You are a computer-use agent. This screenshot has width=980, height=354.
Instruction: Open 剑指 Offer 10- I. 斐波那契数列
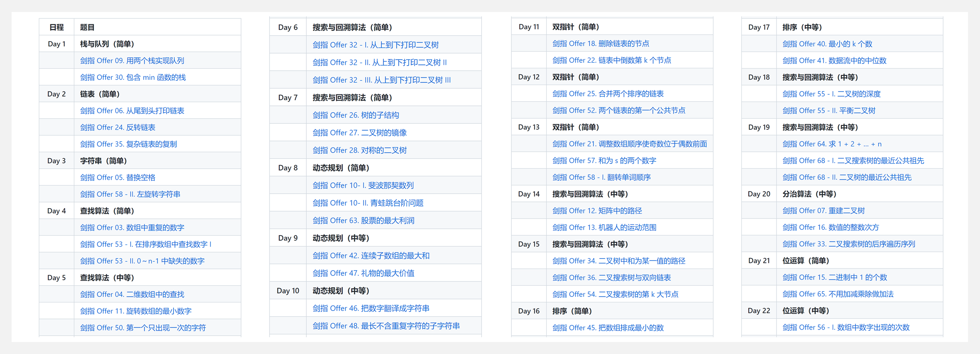pyautogui.click(x=363, y=185)
